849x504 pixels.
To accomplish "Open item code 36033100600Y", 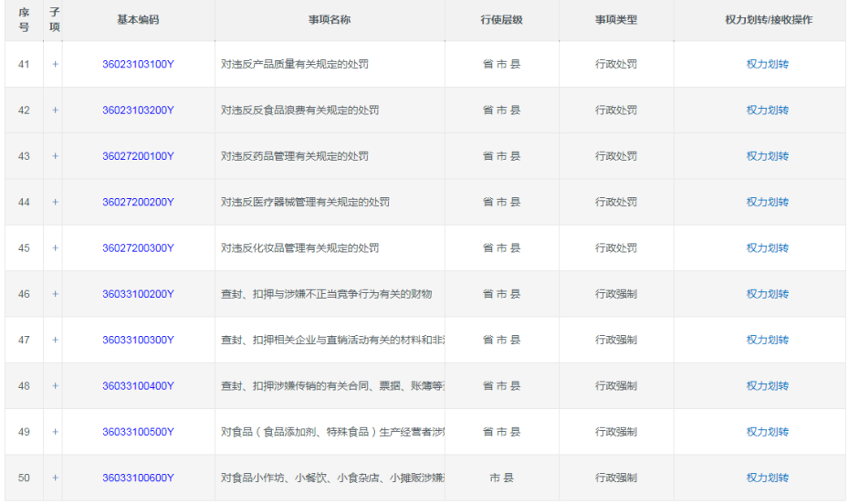I will (138, 478).
